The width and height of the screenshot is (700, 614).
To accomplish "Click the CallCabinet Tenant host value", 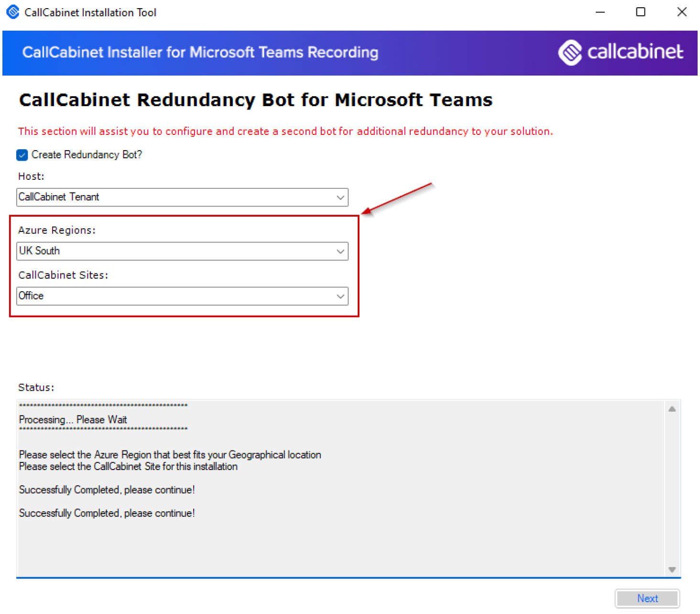I will coord(59,197).
